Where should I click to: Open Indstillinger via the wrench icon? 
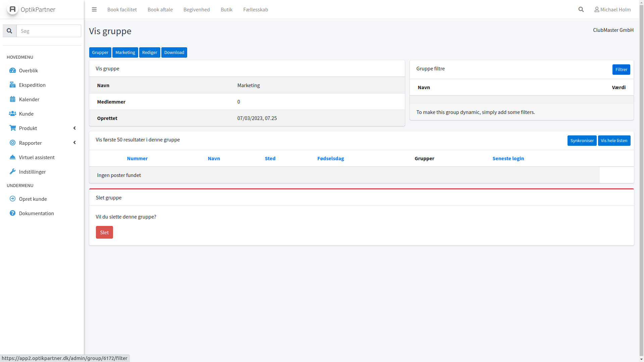pyautogui.click(x=12, y=172)
